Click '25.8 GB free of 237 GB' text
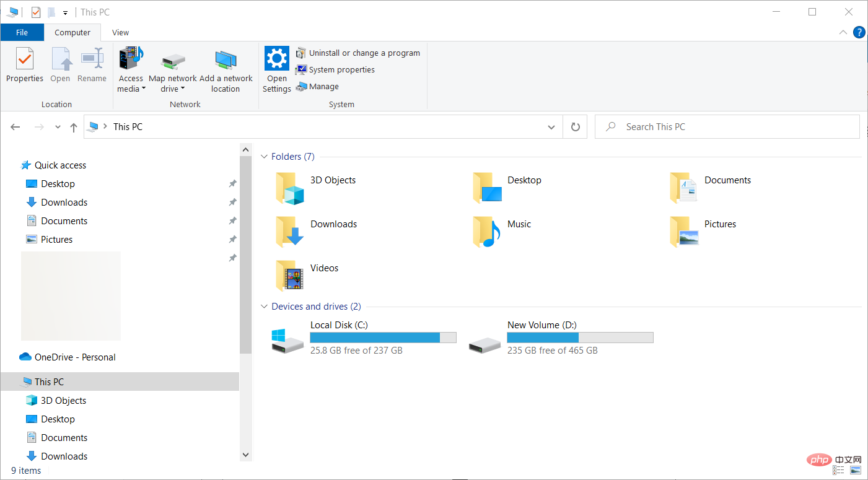The width and height of the screenshot is (868, 480). (356, 351)
